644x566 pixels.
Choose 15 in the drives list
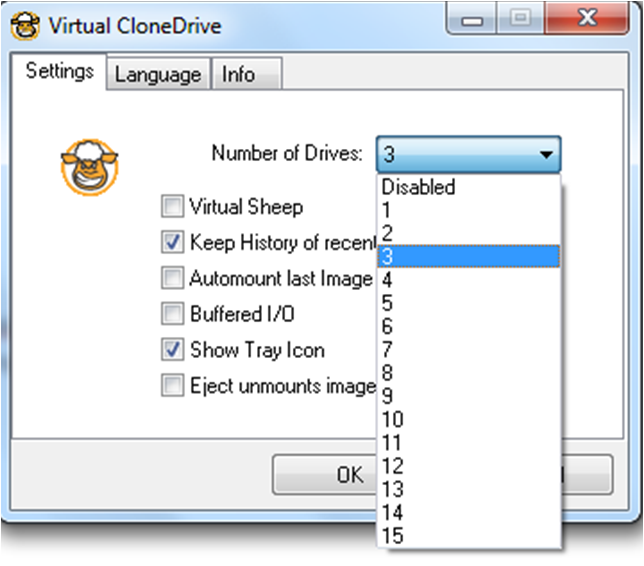tap(469, 536)
